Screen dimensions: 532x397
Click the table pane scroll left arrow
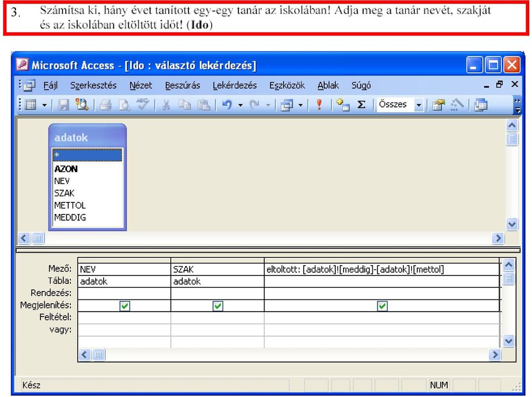pos(24,238)
